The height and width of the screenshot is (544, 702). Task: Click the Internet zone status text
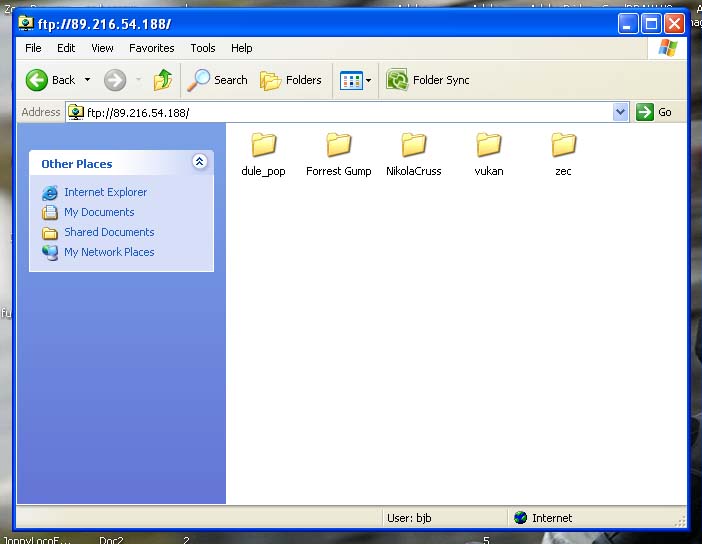(552, 518)
